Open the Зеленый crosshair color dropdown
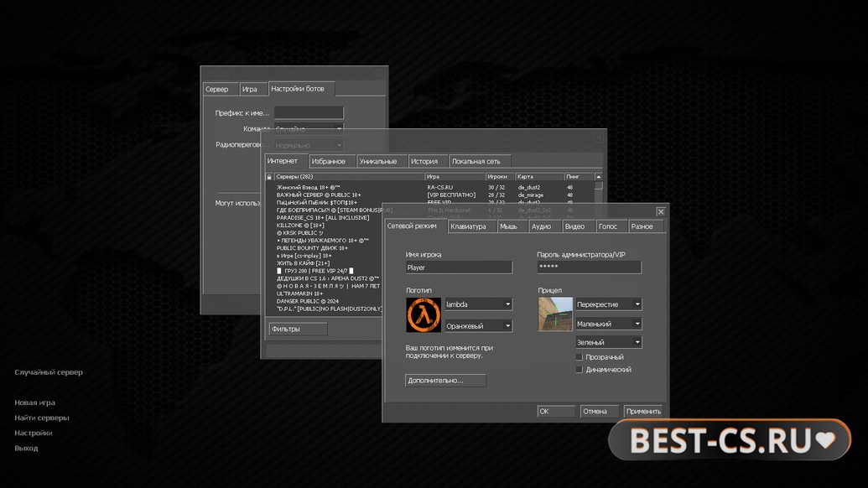This screenshot has height=488, width=868. click(x=609, y=342)
